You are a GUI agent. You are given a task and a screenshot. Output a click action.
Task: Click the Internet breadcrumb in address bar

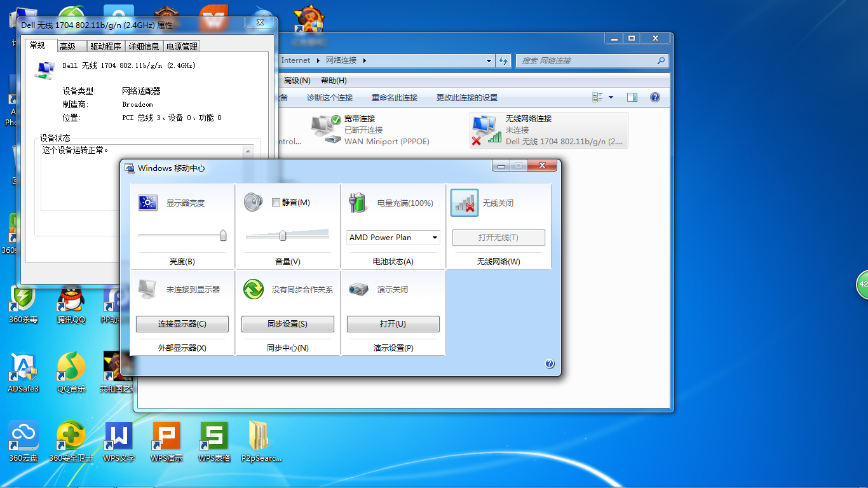[296, 60]
